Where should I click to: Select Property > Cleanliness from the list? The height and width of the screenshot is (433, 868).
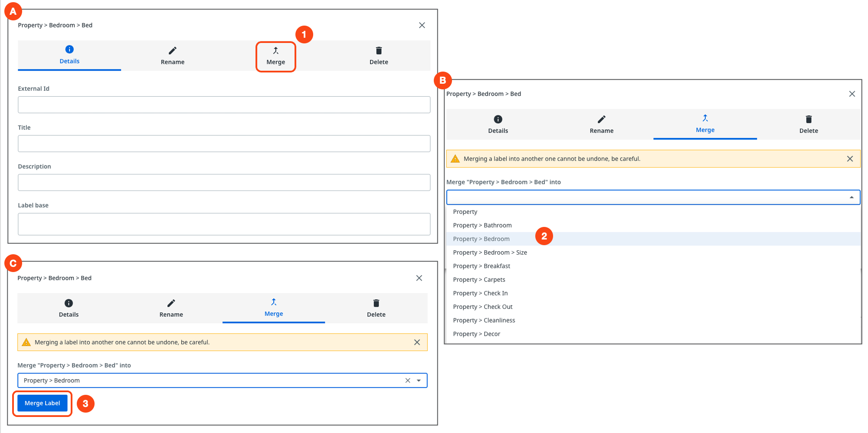pyautogui.click(x=653, y=320)
